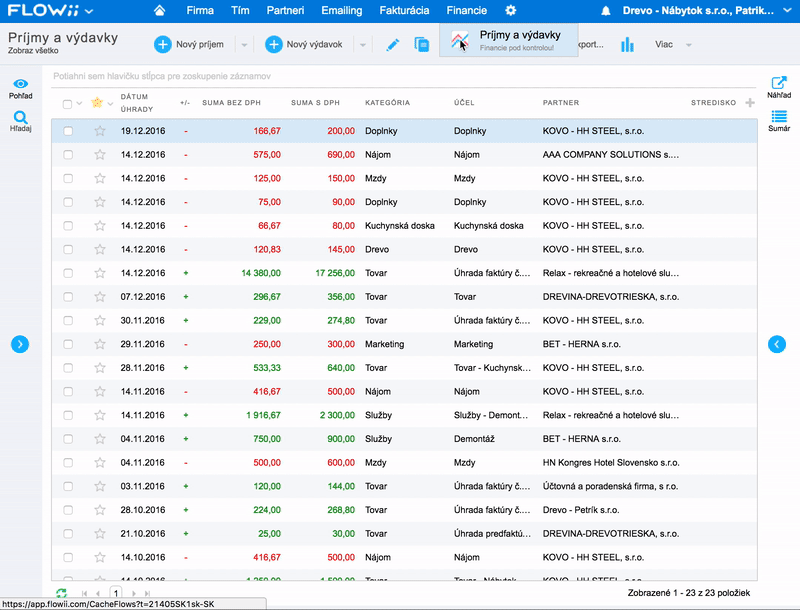
Task: Click page number 1 in pagination
Action: tap(116, 593)
